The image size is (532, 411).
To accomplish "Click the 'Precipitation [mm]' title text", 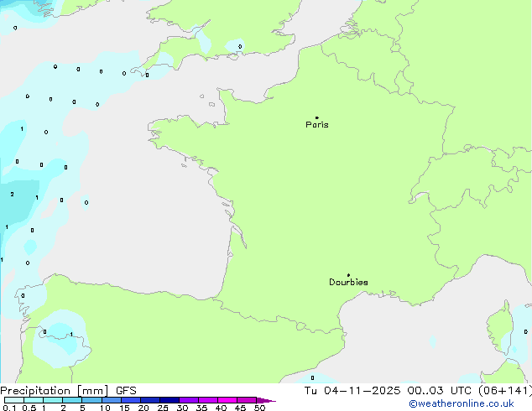I will pyautogui.click(x=55, y=391).
